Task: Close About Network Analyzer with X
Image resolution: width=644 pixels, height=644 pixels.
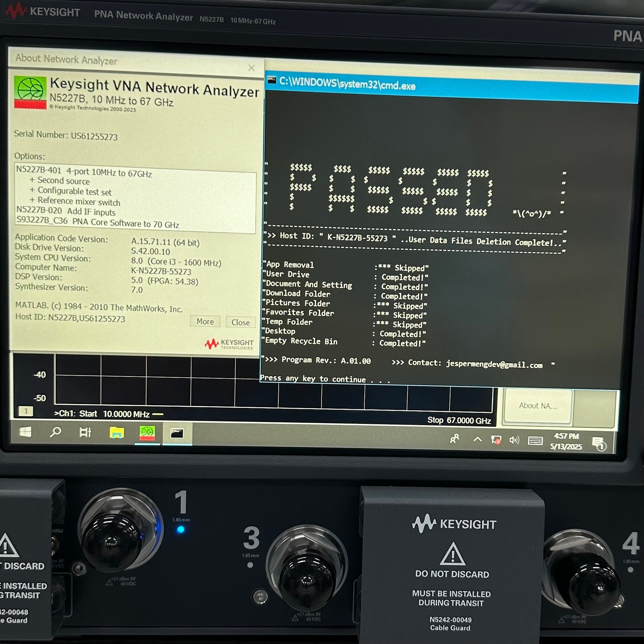Action: 252,68
